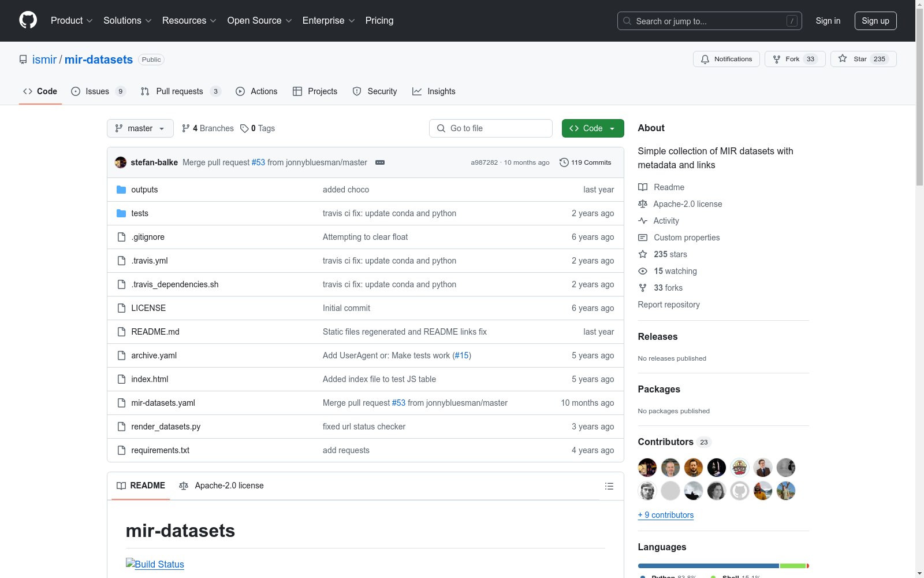Screen dimensions: 924x578
Task: Click the eye icon beside watching
Action: [643, 271]
